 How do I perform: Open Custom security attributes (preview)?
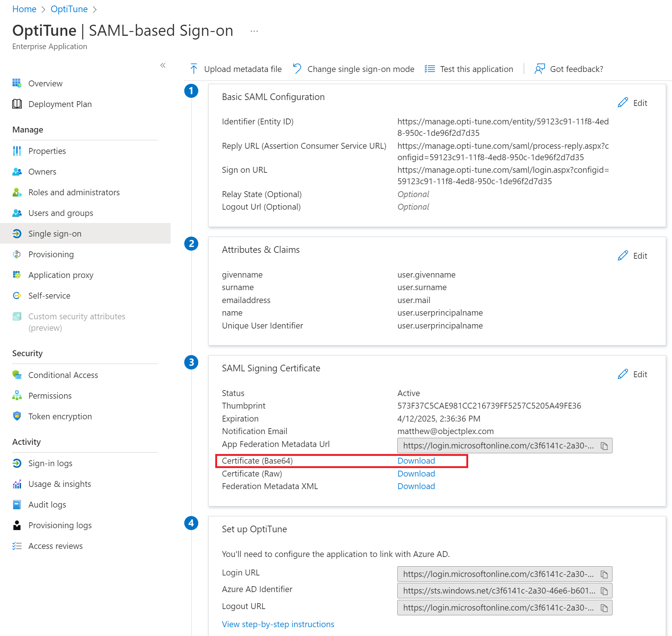click(x=77, y=322)
